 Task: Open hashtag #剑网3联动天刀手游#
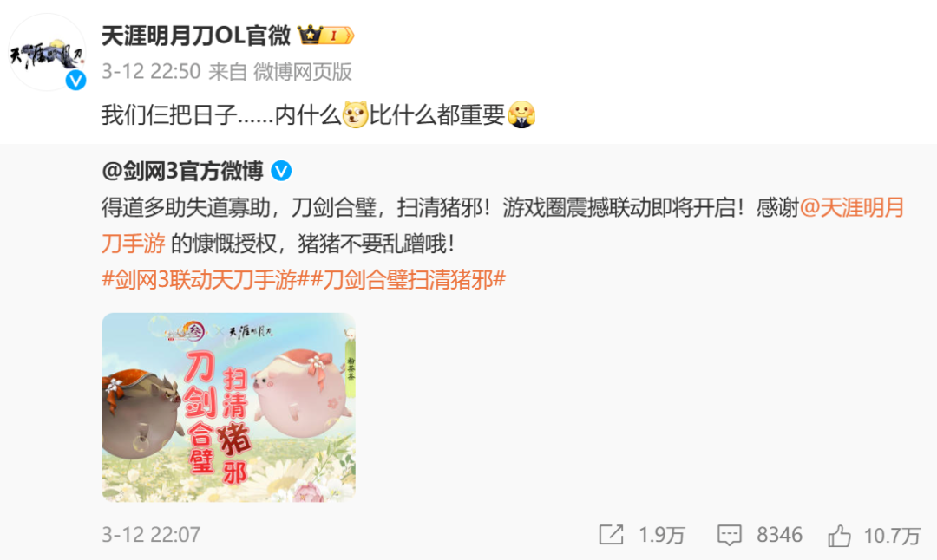206,279
